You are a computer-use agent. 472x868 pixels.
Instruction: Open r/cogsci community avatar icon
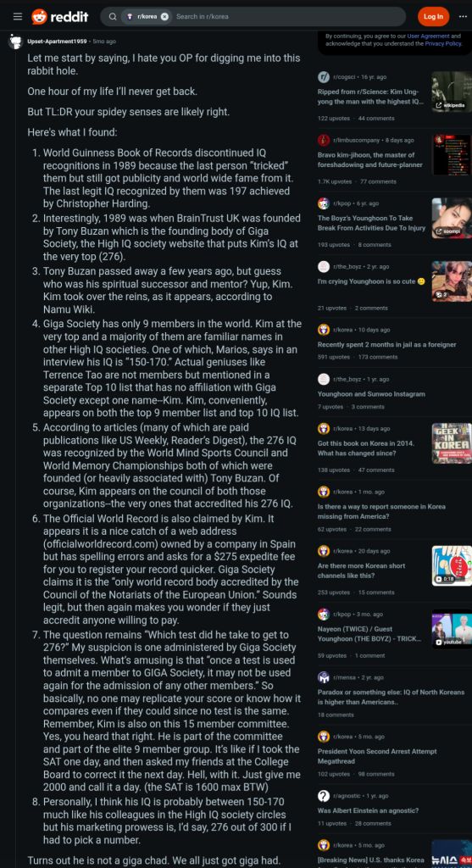coord(324,77)
